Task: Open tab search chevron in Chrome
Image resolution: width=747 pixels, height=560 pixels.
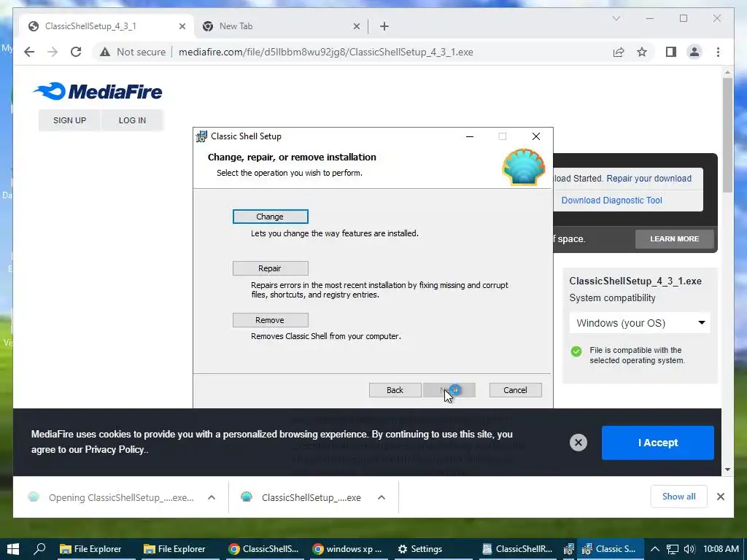Action: coord(616,18)
